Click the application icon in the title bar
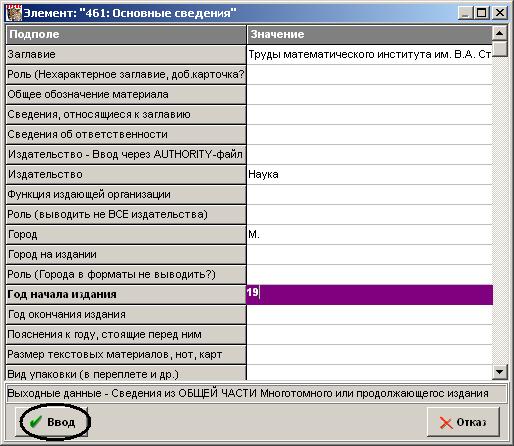This screenshot has height=446, width=514. (x=14, y=13)
